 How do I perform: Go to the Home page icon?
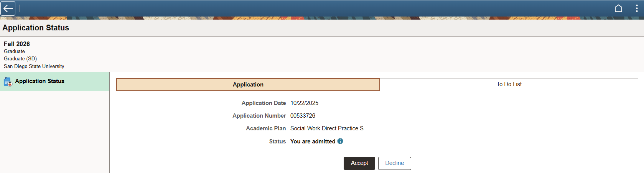618,8
